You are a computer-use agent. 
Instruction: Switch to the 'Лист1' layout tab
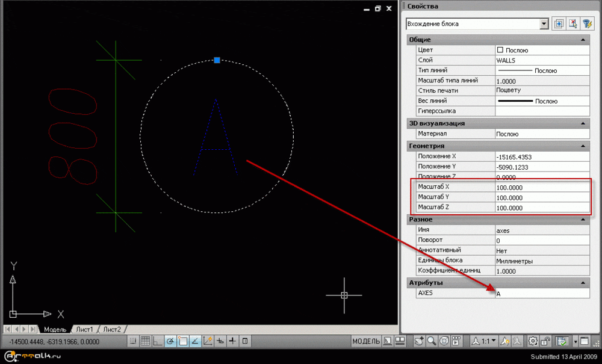[x=84, y=329]
